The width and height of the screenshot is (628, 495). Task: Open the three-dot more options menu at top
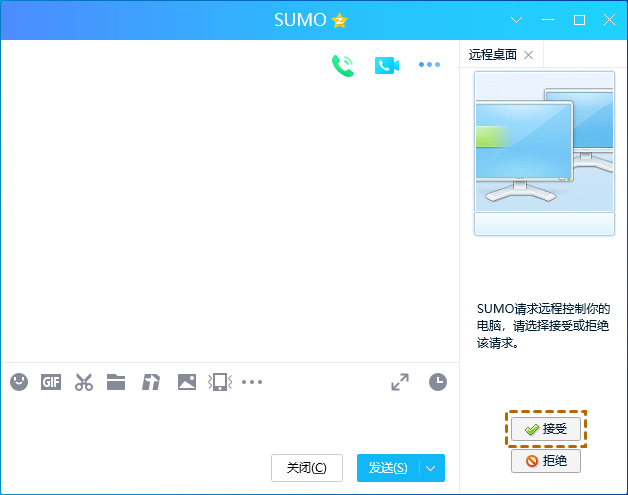pos(429,64)
